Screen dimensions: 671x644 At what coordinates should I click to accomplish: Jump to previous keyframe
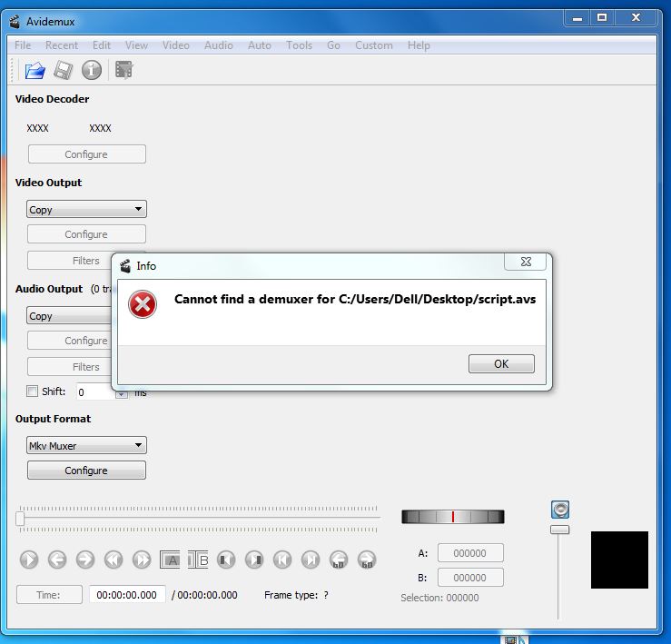tap(113, 560)
